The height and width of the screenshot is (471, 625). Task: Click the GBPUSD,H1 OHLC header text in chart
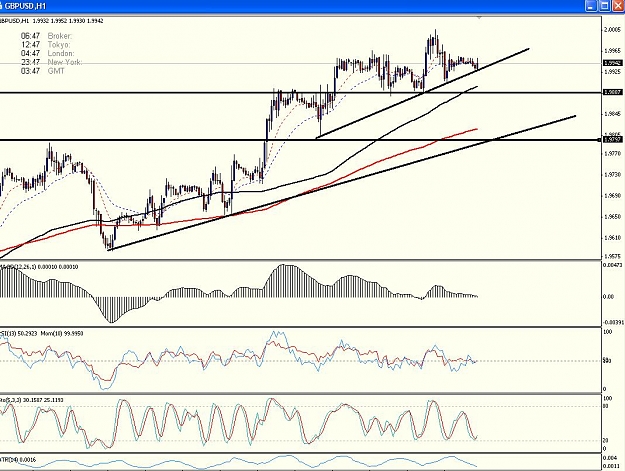coord(51,21)
